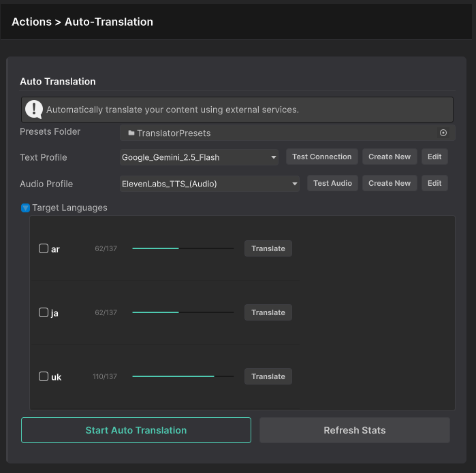Click the Refresh Stats button
The height and width of the screenshot is (473, 476).
coord(355,430)
